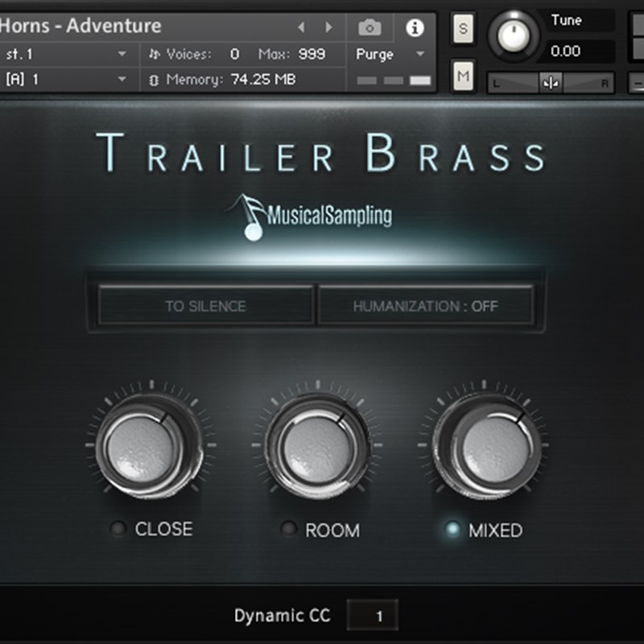Open the MIDI channel [A] 1 dropdown

point(66,79)
